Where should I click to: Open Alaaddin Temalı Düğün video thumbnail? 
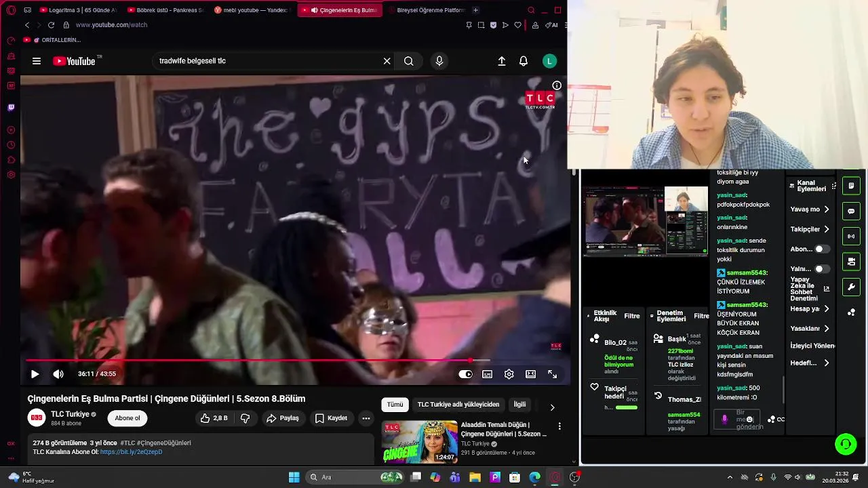pyautogui.click(x=420, y=441)
